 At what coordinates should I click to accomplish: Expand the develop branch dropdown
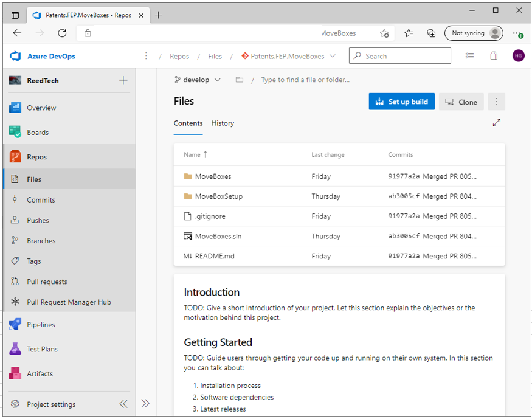pyautogui.click(x=198, y=80)
